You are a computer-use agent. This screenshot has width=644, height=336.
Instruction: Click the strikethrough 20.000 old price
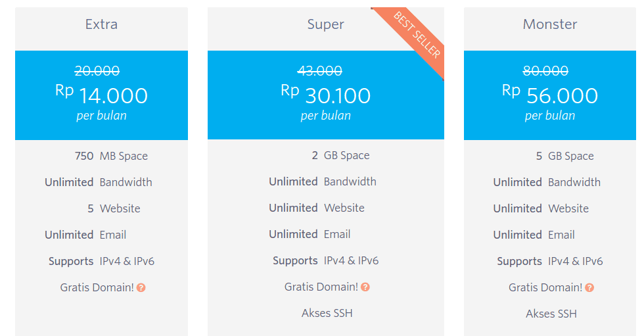(97, 71)
